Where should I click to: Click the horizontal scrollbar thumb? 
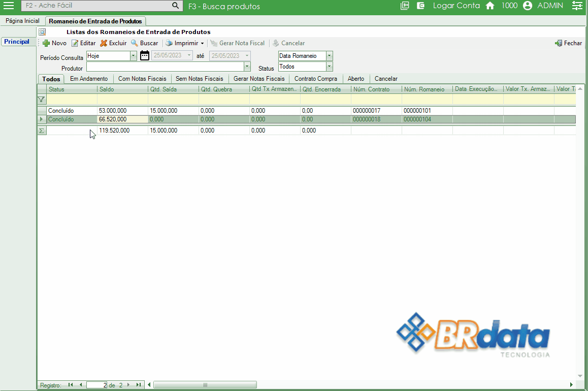(x=205, y=385)
